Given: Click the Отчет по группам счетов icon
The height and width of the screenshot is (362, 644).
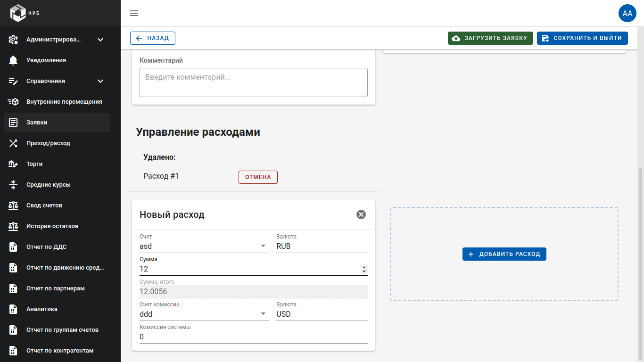Looking at the screenshot, I should 13,330.
